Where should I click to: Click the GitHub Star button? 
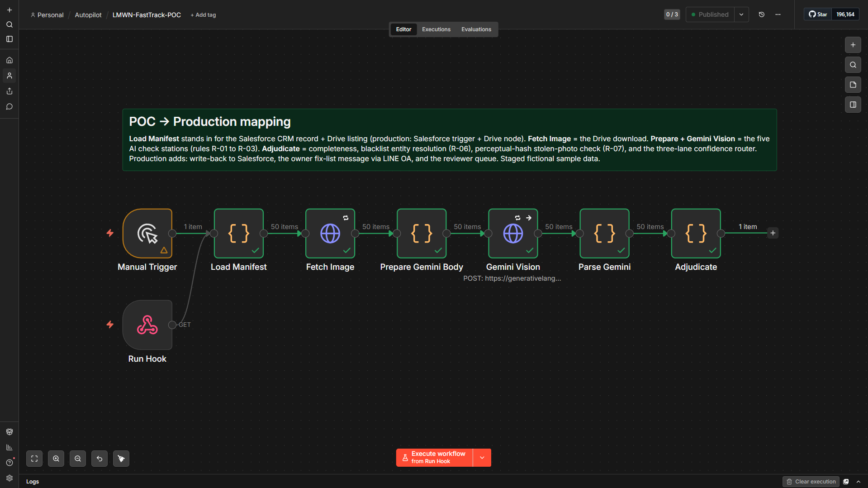point(818,14)
